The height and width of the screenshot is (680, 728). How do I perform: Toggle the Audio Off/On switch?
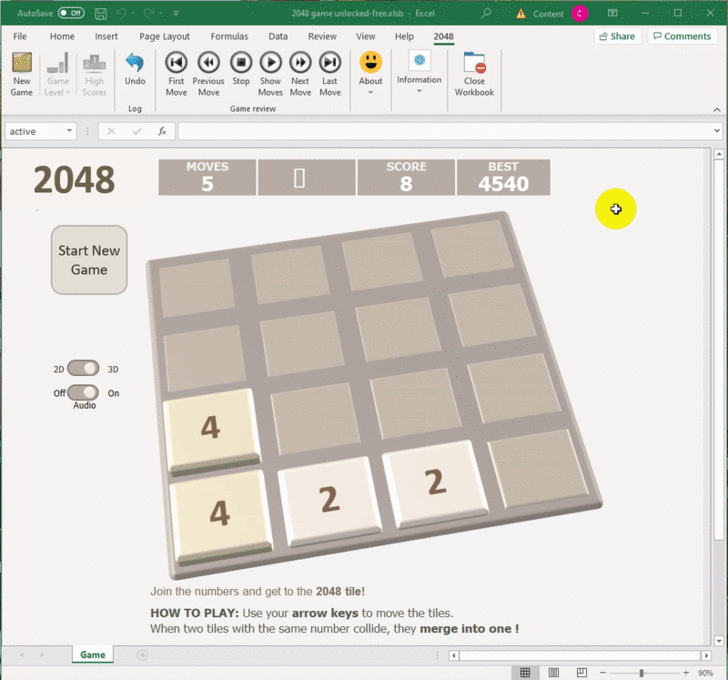[83, 393]
